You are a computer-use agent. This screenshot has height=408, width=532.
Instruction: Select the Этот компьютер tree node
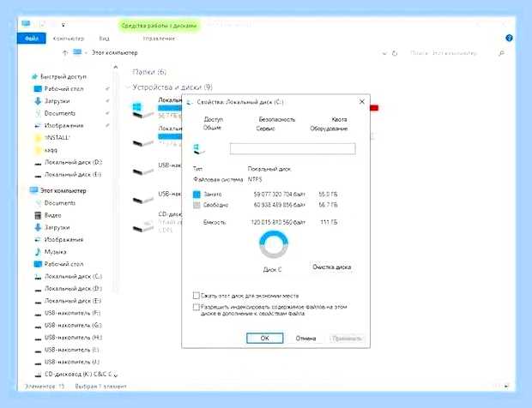pos(63,190)
